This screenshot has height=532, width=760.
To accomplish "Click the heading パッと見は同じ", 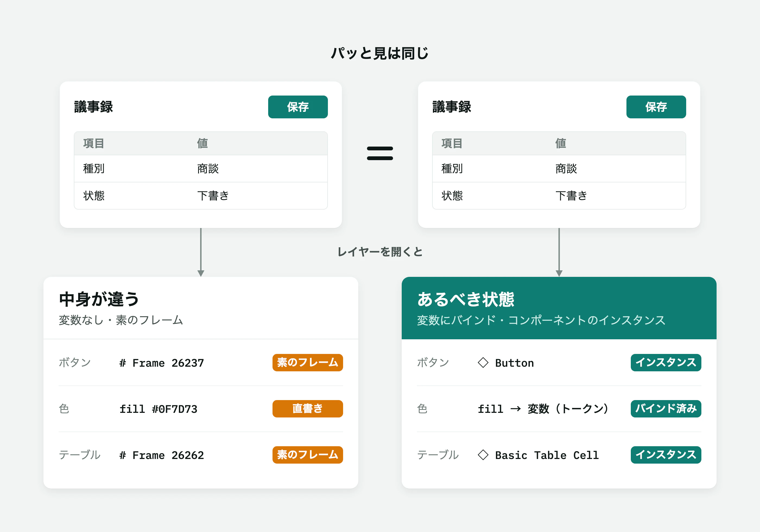I will coord(380,53).
